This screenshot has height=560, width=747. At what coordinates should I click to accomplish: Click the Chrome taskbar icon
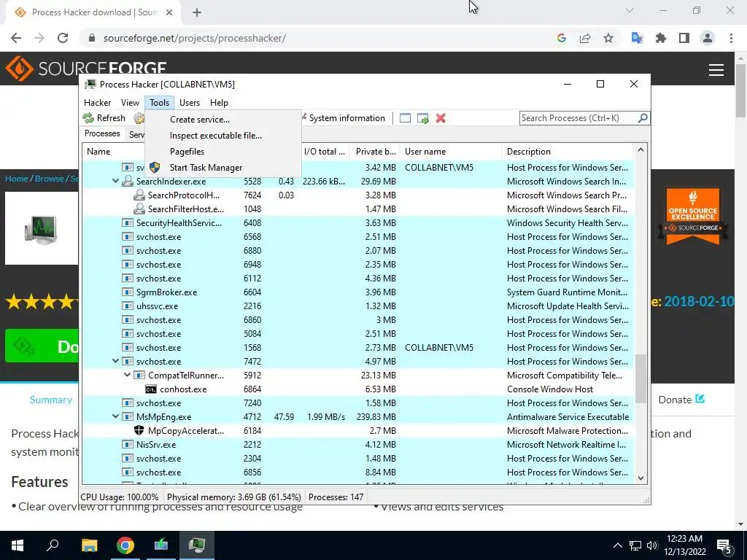125,545
